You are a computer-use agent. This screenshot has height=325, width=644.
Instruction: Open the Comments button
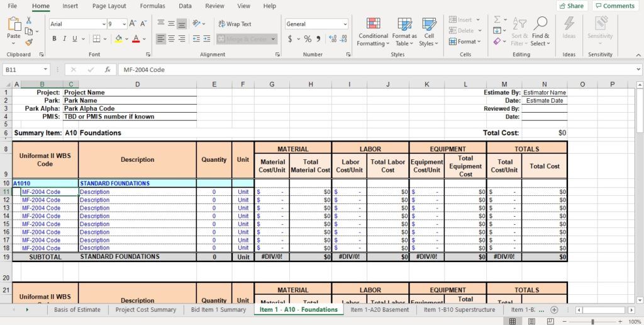(614, 6)
